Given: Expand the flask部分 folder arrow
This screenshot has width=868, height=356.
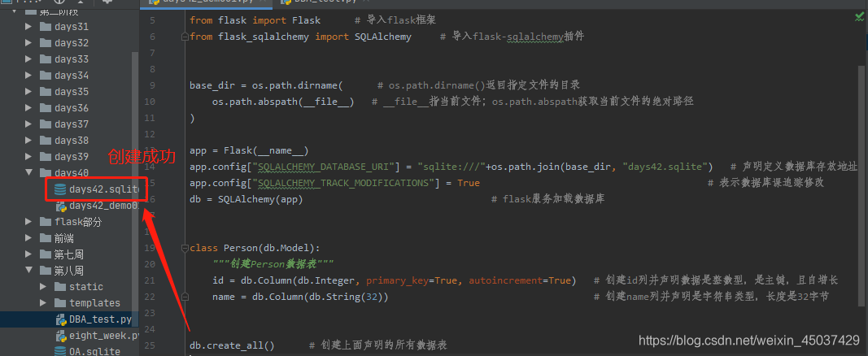Looking at the screenshot, I should tap(28, 222).
